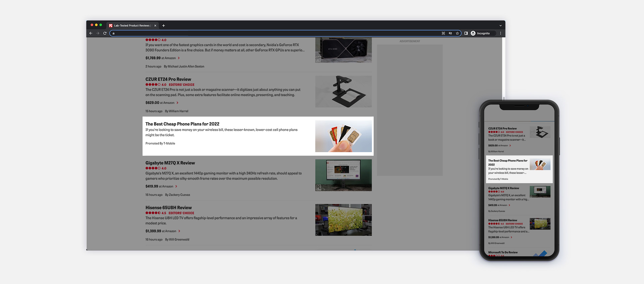Open the Hisense 65U8H Review headline
644x284 pixels.
pos(169,208)
